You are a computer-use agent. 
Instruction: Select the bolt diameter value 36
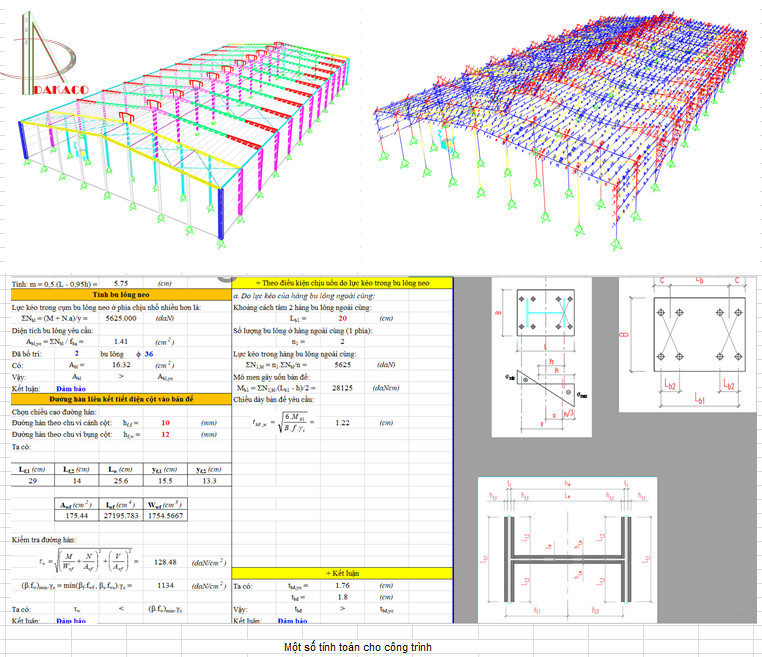(149, 353)
